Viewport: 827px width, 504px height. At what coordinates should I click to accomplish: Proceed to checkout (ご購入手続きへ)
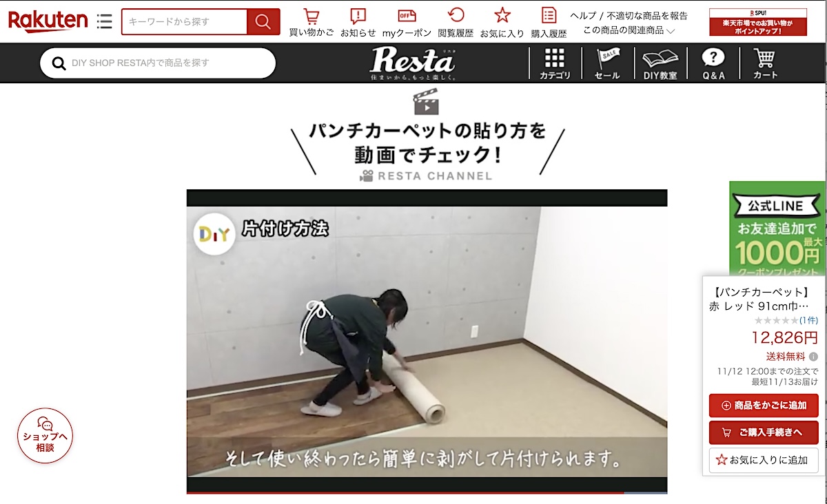point(764,432)
